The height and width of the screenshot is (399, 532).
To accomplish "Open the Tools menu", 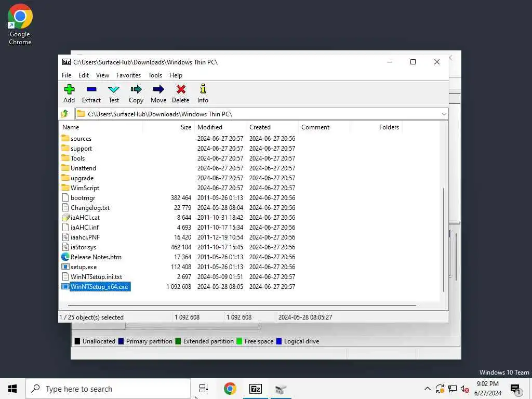I will pos(155,75).
